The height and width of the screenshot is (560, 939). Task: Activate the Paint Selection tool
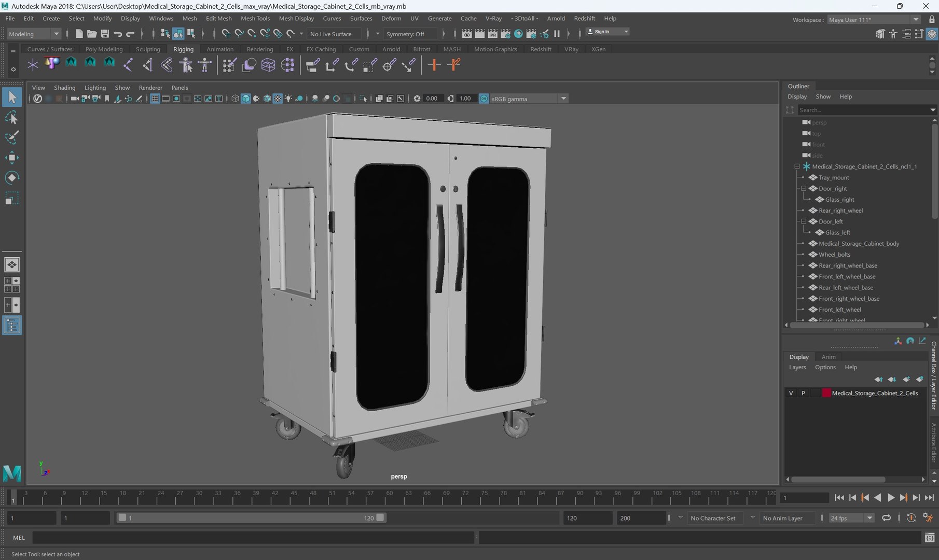pyautogui.click(x=11, y=137)
